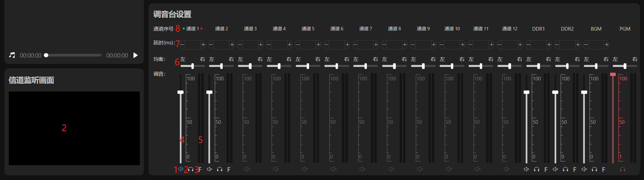Click the DDR2 volume fader handle

555,92
